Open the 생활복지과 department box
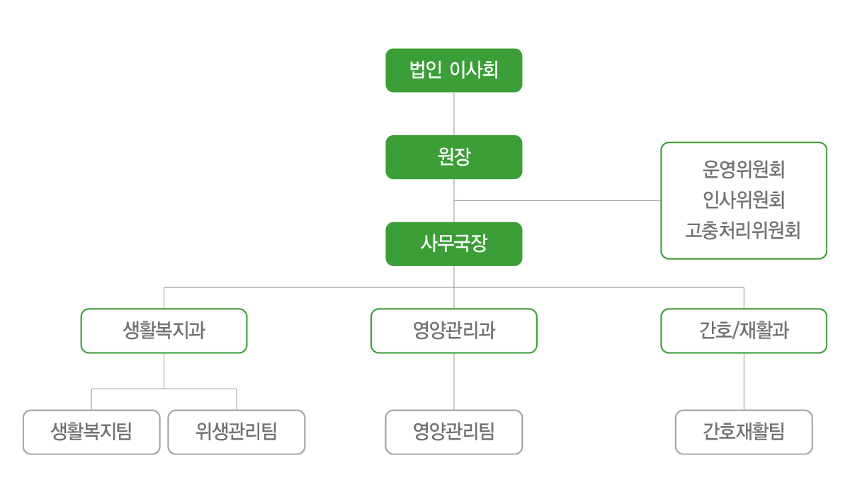 click(164, 331)
